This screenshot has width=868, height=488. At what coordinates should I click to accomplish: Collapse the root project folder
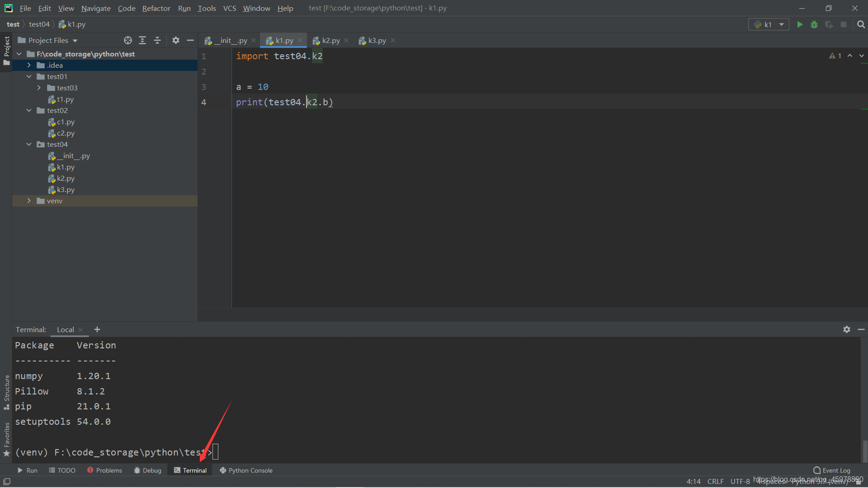[19, 54]
